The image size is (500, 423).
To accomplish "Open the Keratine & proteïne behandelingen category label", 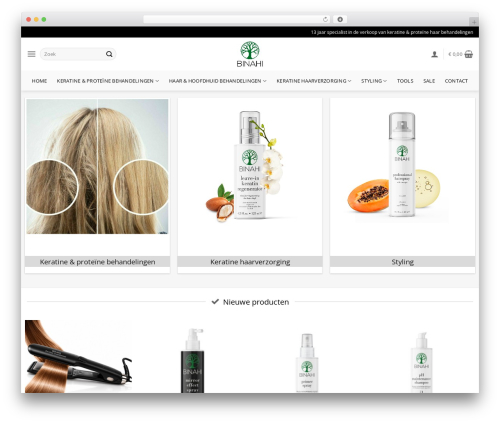I will point(97,262).
